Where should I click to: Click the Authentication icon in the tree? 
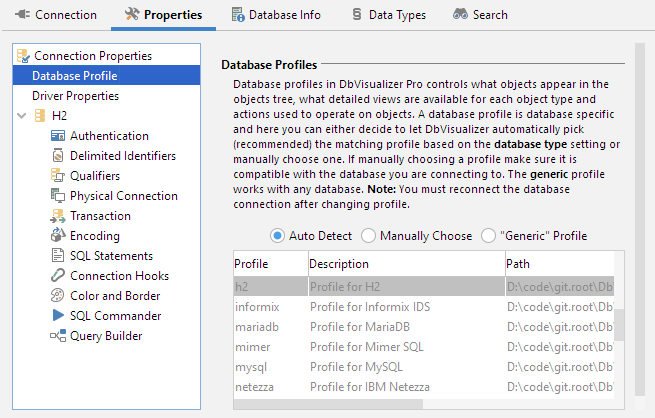click(x=57, y=136)
